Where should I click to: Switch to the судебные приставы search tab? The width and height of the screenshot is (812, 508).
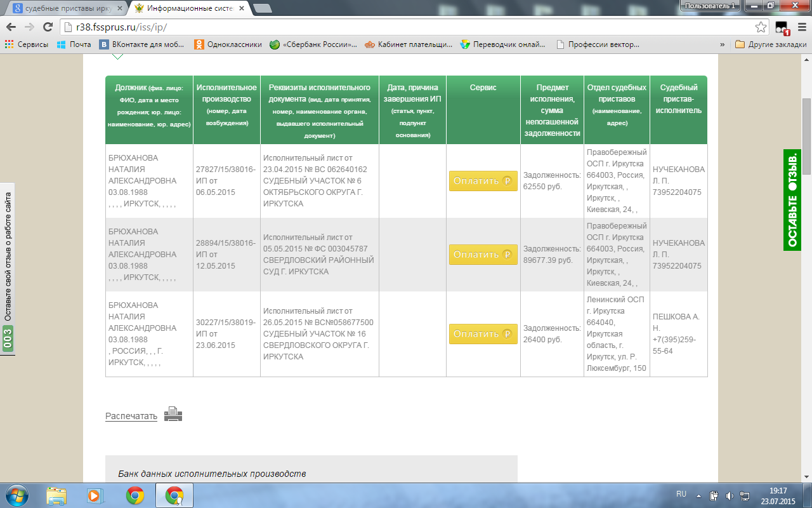63,8
